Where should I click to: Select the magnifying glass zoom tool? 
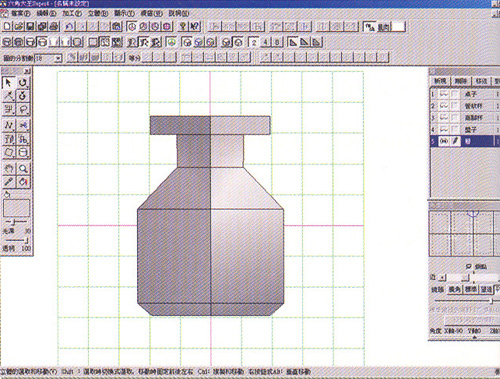pyautogui.click(x=23, y=169)
